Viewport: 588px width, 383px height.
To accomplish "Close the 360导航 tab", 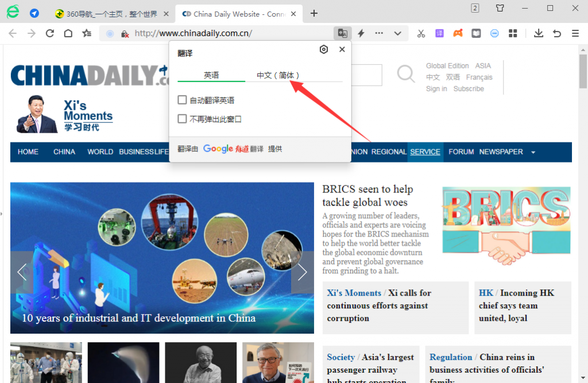I will pos(166,14).
